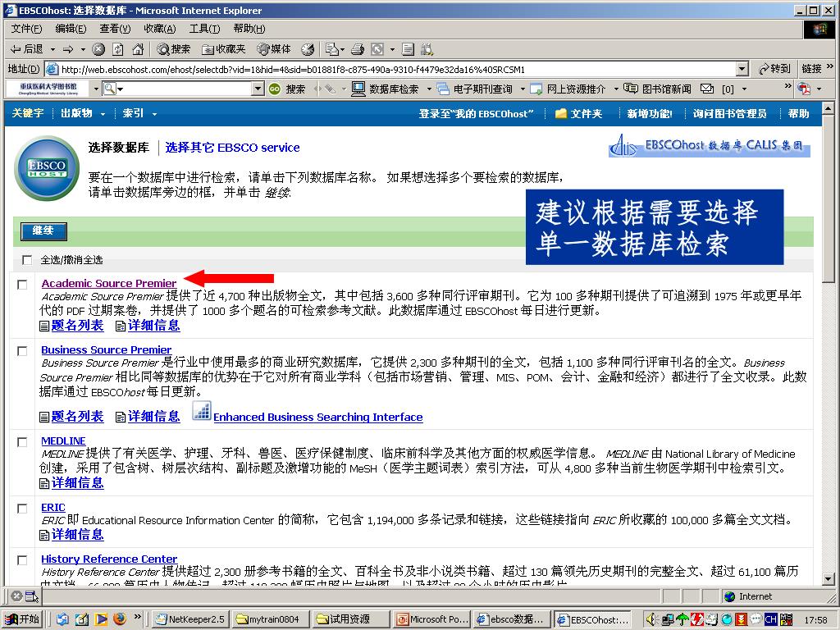
Task: Click the History icon in IE toolbar
Action: click(308, 49)
